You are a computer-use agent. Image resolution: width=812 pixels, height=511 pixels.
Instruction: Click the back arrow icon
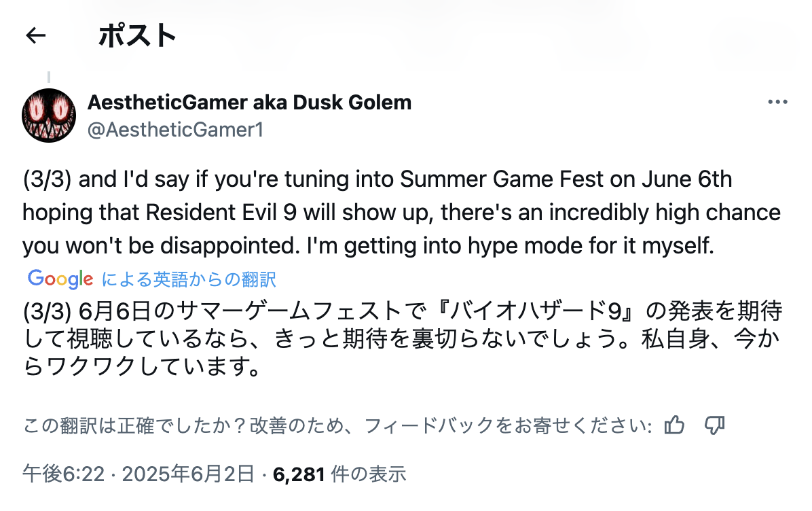35,35
